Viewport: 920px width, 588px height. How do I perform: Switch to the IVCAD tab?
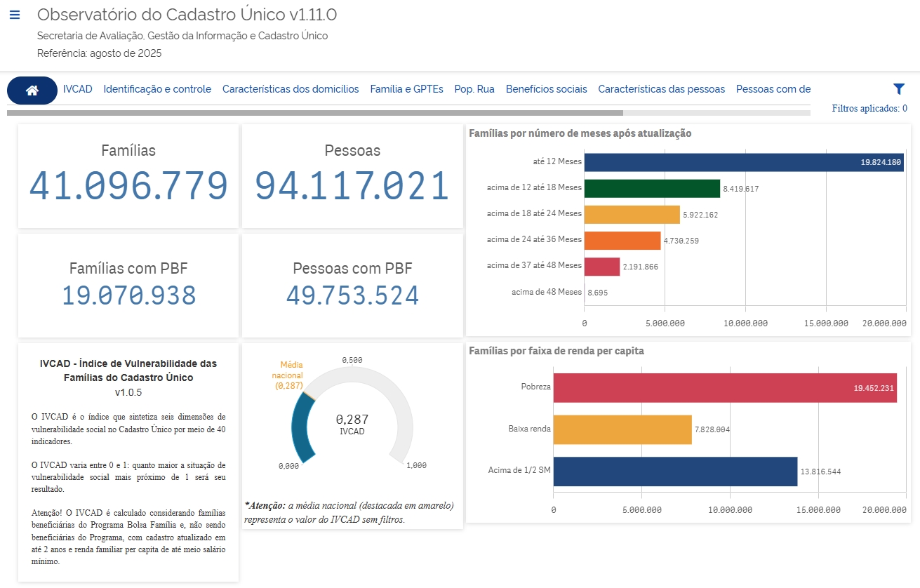click(77, 89)
